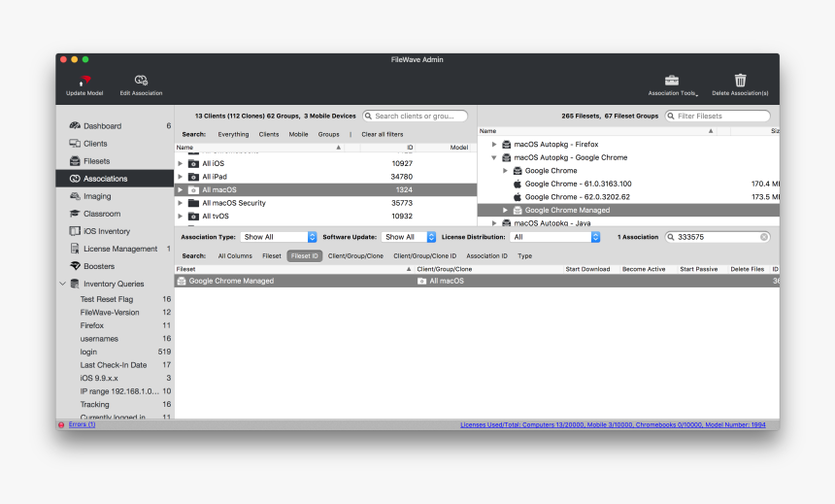Expand the All tvOS group
Screen dimensions: 835x504
click(x=180, y=217)
